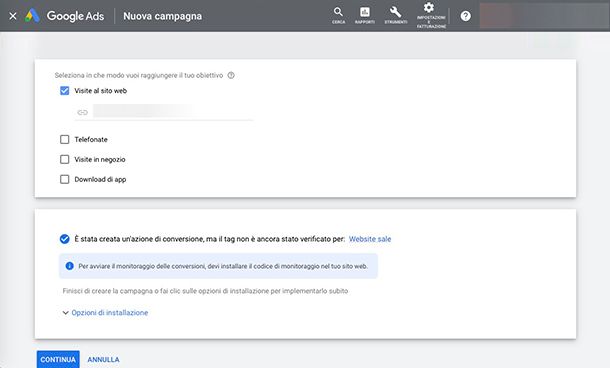Click the CONTINUA button

pos(58,359)
